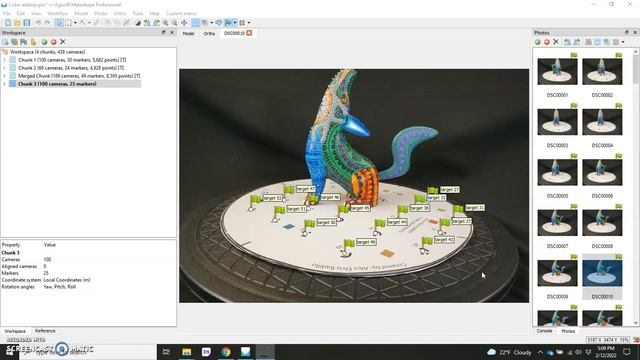The image size is (640, 360).
Task: Add a chunk from Workspace toolbar
Action: pyautogui.click(x=5, y=42)
